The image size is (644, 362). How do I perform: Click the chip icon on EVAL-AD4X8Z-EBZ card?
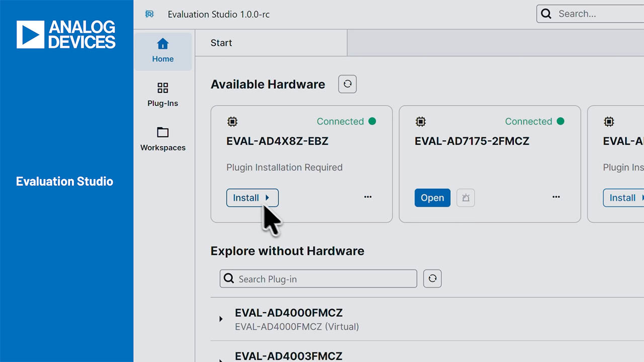tap(232, 121)
